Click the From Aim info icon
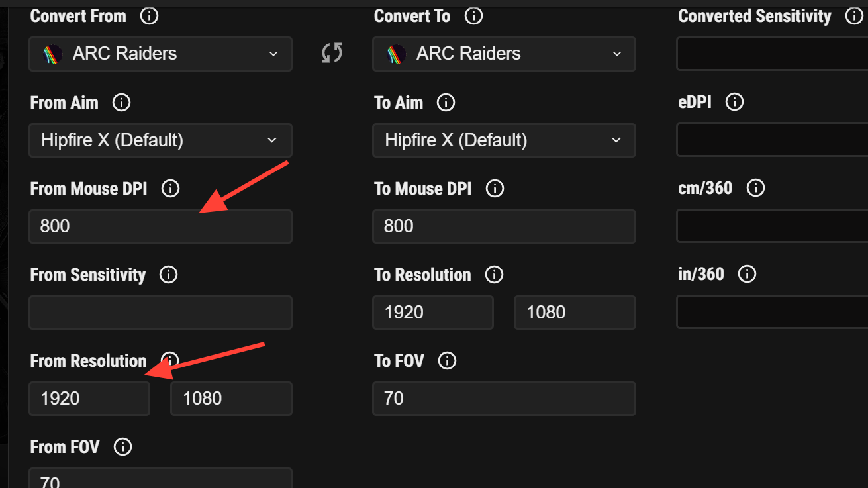 coord(121,103)
